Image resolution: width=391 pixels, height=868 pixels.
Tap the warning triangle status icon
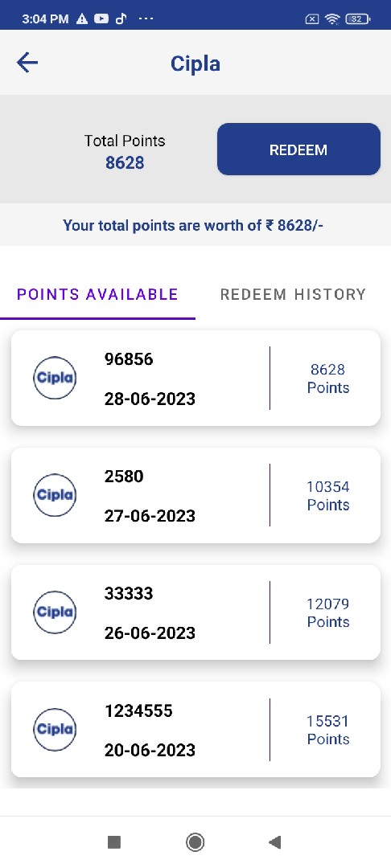point(82,18)
